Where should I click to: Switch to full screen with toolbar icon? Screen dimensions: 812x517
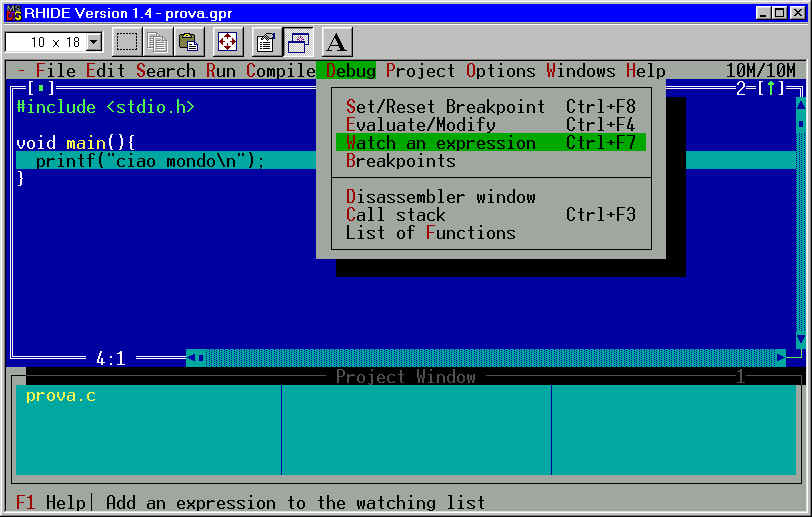227,42
